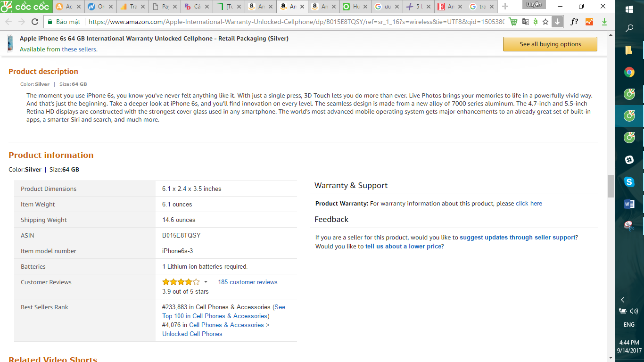Switch to the 'Pa' document tab
Viewport: 644px width, 362px height.
pyautogui.click(x=164, y=7)
